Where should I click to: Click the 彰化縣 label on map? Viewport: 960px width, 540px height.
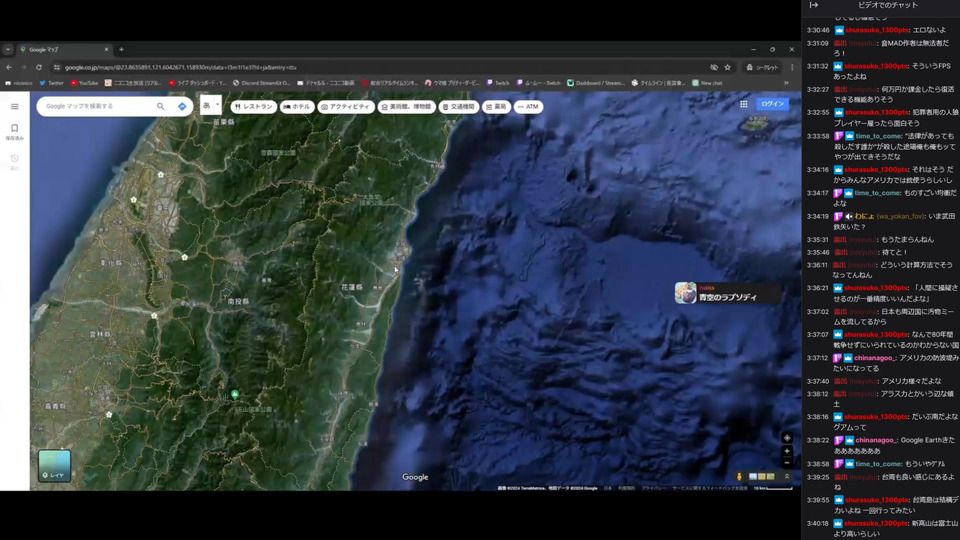point(111,263)
